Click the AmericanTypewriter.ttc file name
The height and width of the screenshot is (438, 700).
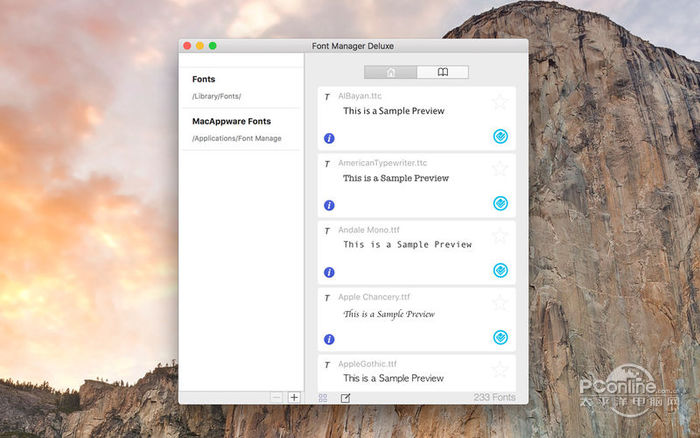point(383,163)
